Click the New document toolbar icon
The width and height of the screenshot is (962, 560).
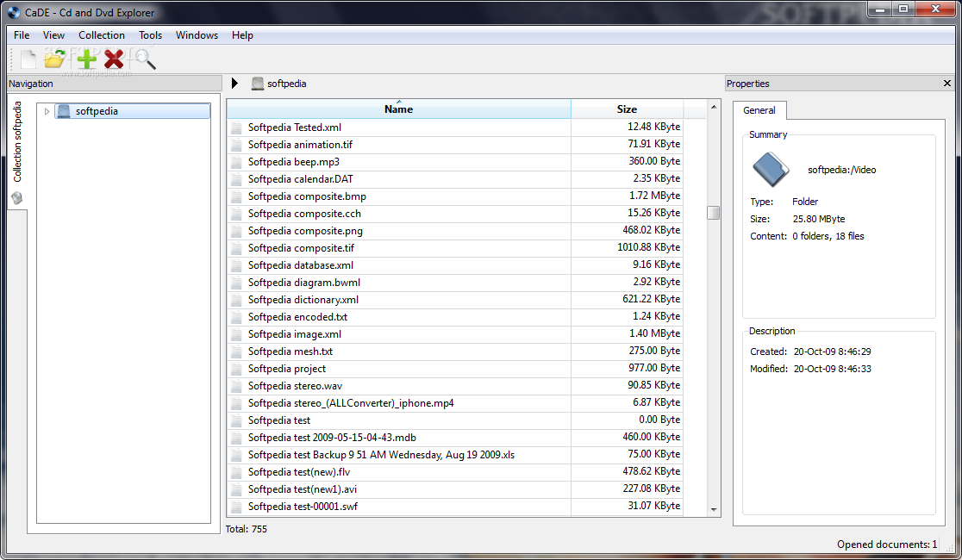(28, 59)
